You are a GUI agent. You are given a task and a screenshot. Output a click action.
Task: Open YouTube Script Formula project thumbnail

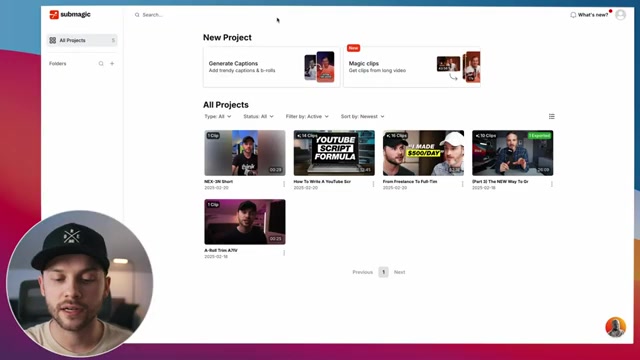[x=334, y=153]
